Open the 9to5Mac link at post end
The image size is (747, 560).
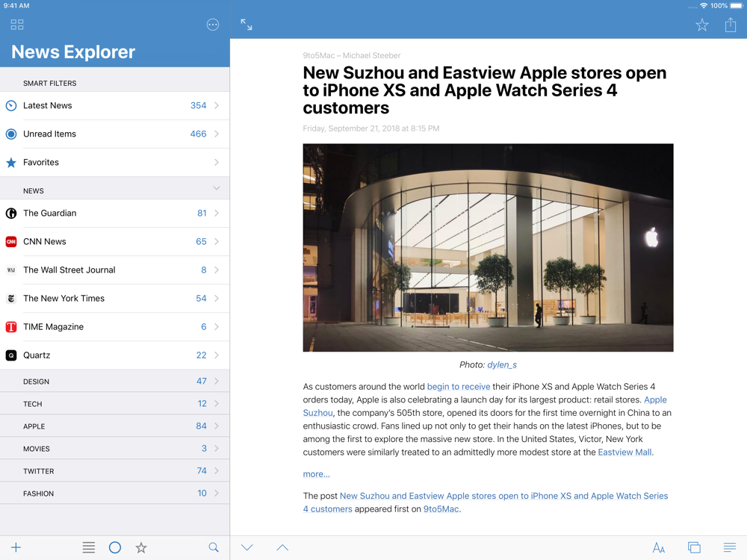(441, 509)
